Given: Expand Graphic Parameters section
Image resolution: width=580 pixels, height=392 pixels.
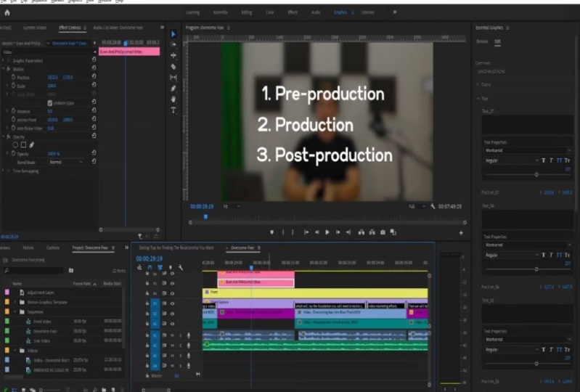Looking at the screenshot, I should [4, 60].
